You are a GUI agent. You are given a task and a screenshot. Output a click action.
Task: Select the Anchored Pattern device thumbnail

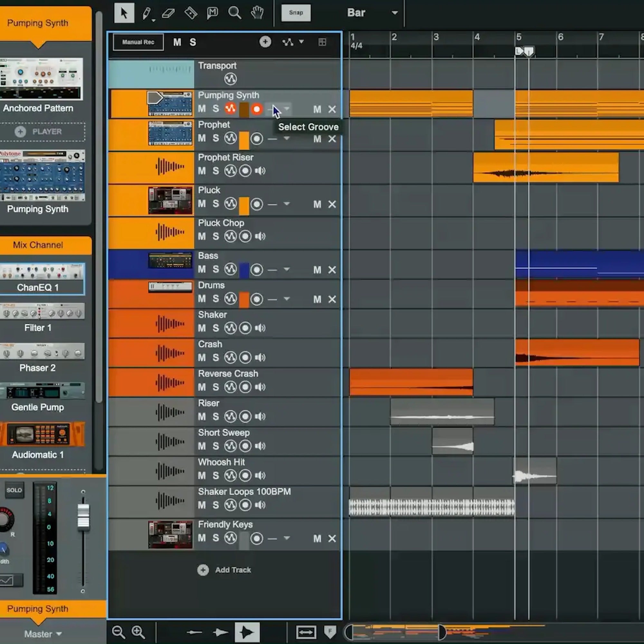41,79
